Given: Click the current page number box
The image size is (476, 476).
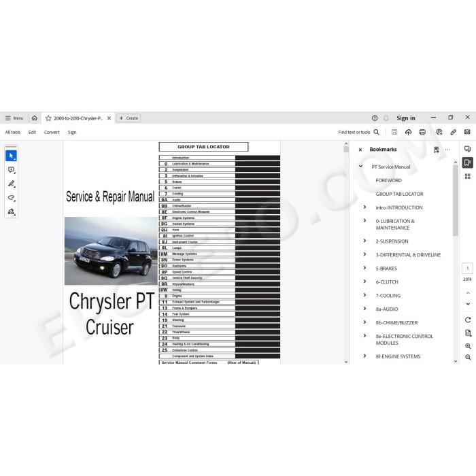Looking at the screenshot, I should (468, 269).
